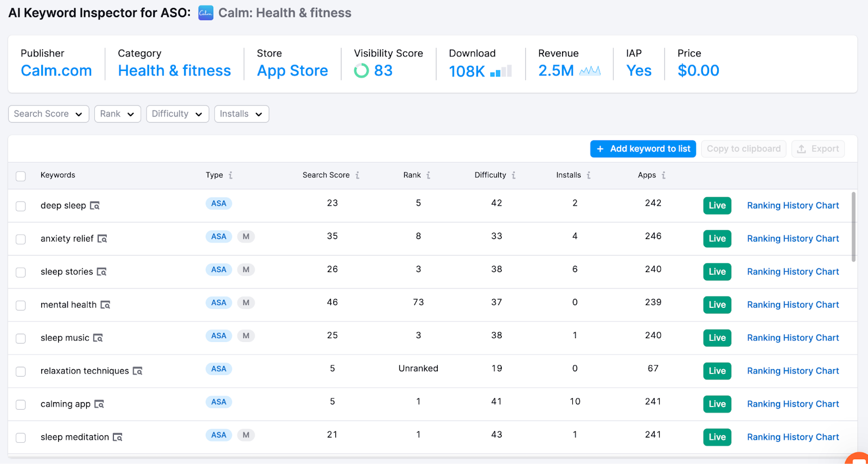Click the M badge on mental health row

tap(246, 302)
